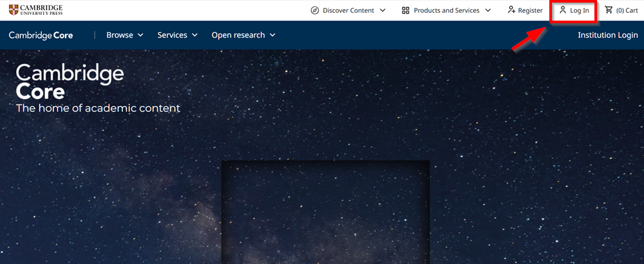Expand the Browse chevron arrow

140,35
